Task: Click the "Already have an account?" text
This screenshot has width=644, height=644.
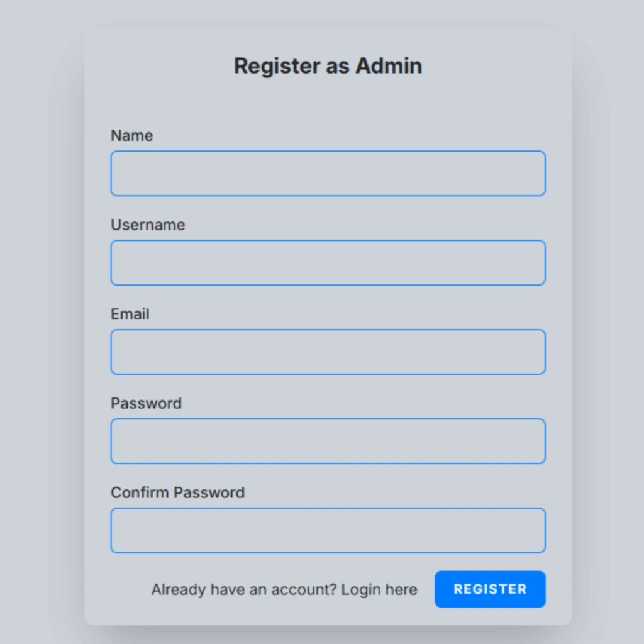Action: pyautogui.click(x=244, y=590)
